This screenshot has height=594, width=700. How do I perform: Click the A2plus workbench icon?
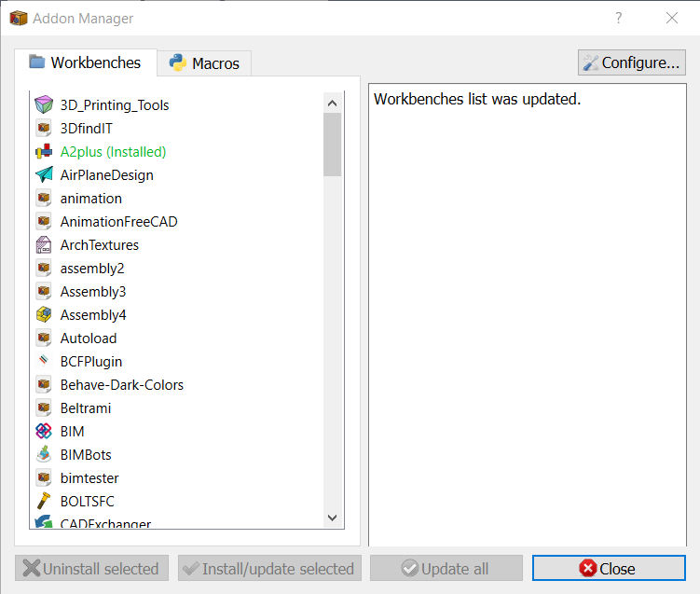pyautogui.click(x=44, y=151)
